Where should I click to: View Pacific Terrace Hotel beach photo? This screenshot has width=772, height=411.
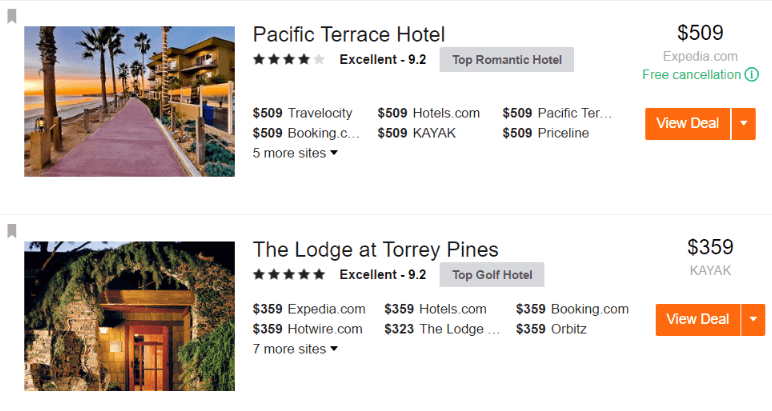(129, 101)
